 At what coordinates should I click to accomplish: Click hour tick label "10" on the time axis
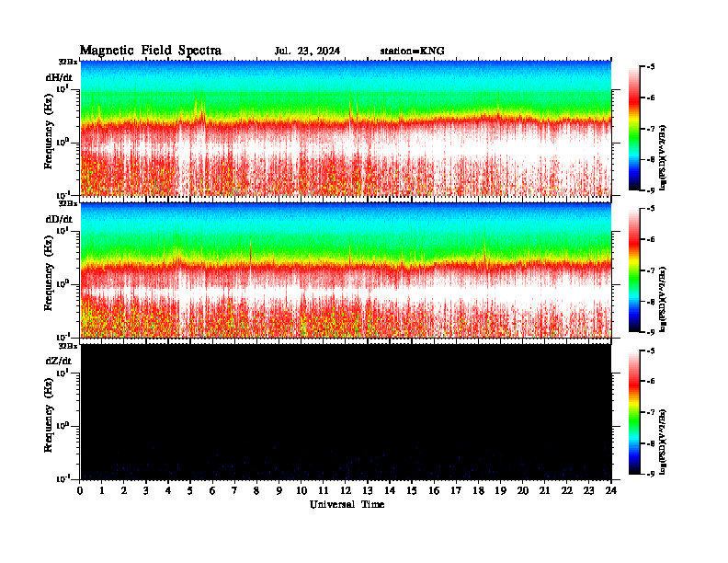click(301, 491)
